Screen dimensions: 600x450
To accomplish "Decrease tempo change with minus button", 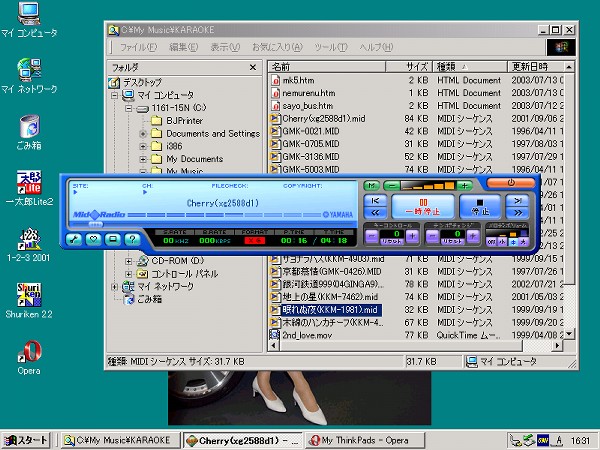I will pos(433,236).
